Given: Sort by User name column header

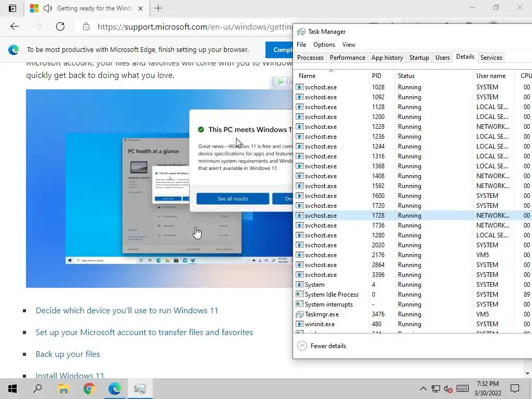Looking at the screenshot, I should coord(494,76).
